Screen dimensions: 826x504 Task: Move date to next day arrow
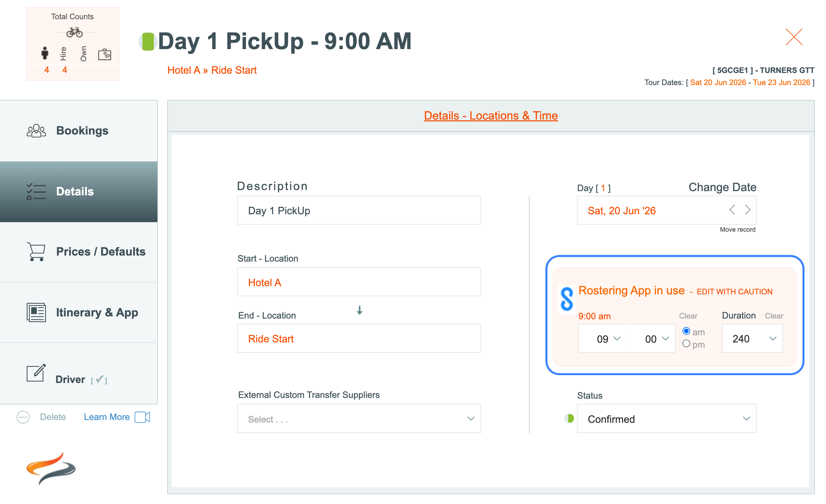click(x=748, y=210)
